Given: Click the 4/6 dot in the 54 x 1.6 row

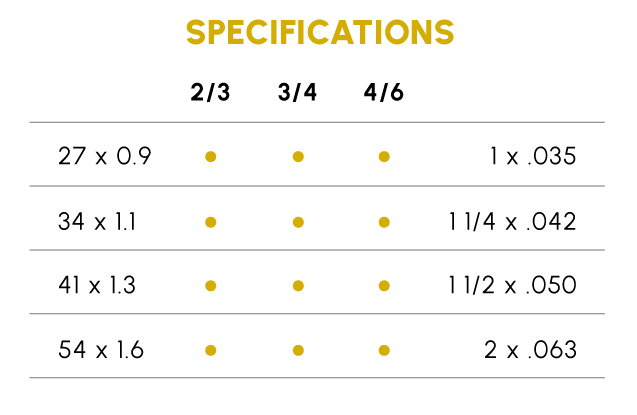Looking at the screenshot, I should (384, 350).
